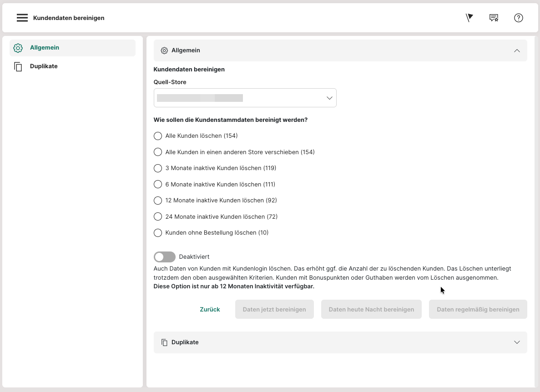Viewport: 540px width, 392px height.
Task: Click the copy icon beside Duplikate in sidebar
Action: [x=18, y=67]
